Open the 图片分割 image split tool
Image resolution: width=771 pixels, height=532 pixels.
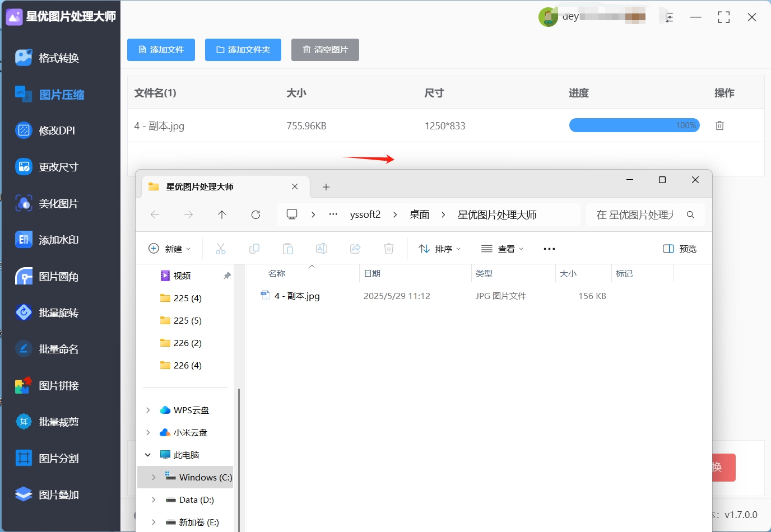point(48,458)
